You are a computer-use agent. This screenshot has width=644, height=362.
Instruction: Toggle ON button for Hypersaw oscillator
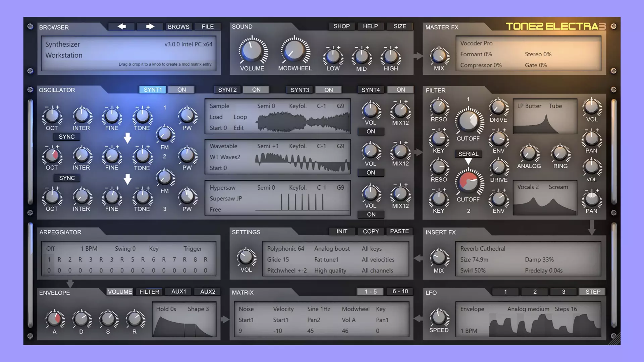[x=371, y=215]
